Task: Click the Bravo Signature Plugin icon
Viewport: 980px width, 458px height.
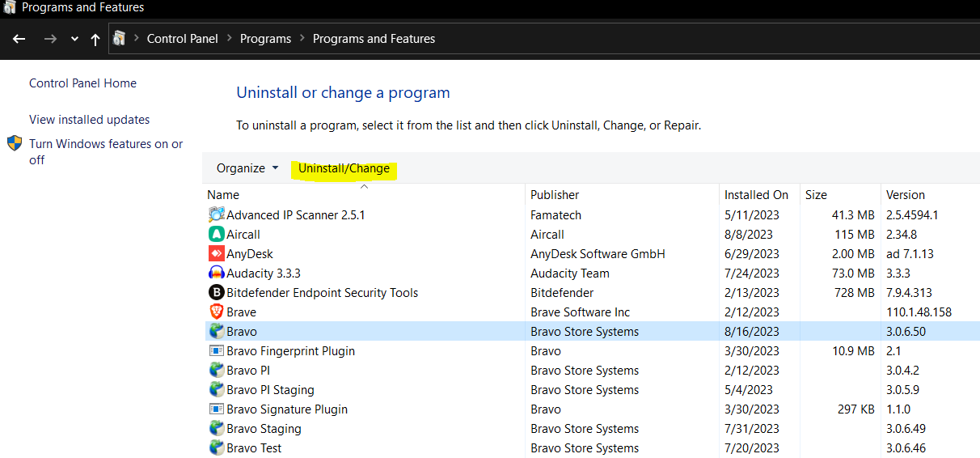Action: pyautogui.click(x=216, y=409)
